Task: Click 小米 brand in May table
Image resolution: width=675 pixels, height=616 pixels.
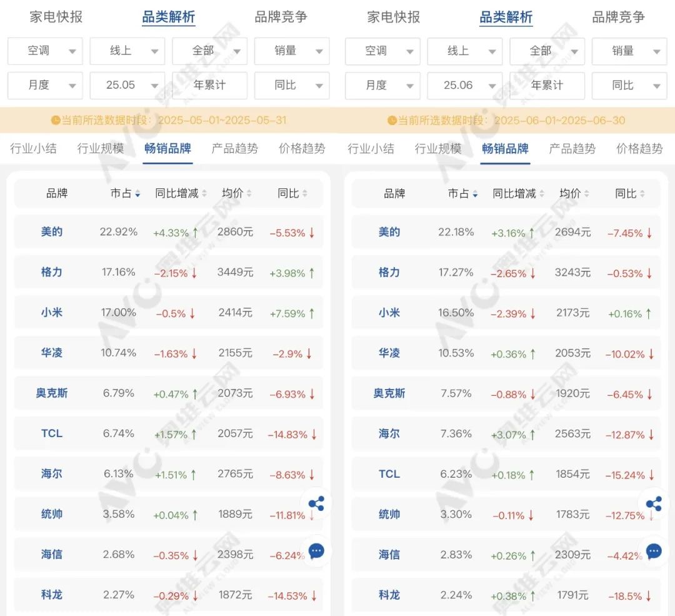Action: point(52,313)
